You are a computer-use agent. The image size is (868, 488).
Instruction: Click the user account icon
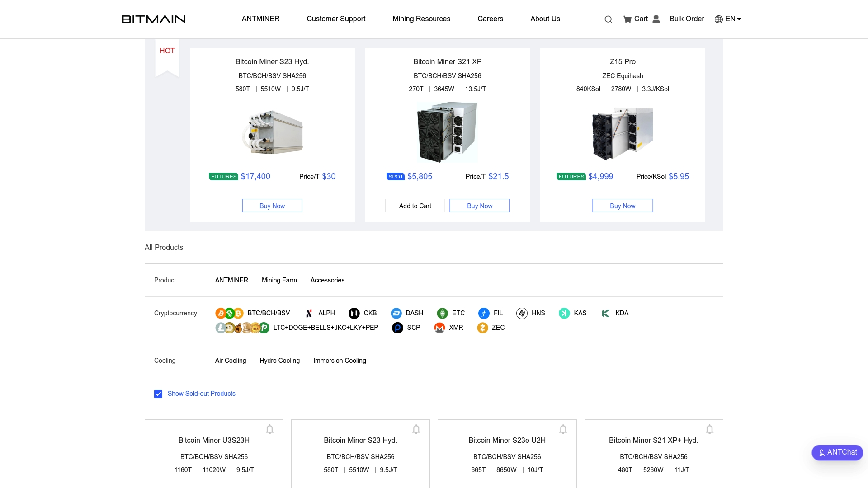[x=656, y=19]
